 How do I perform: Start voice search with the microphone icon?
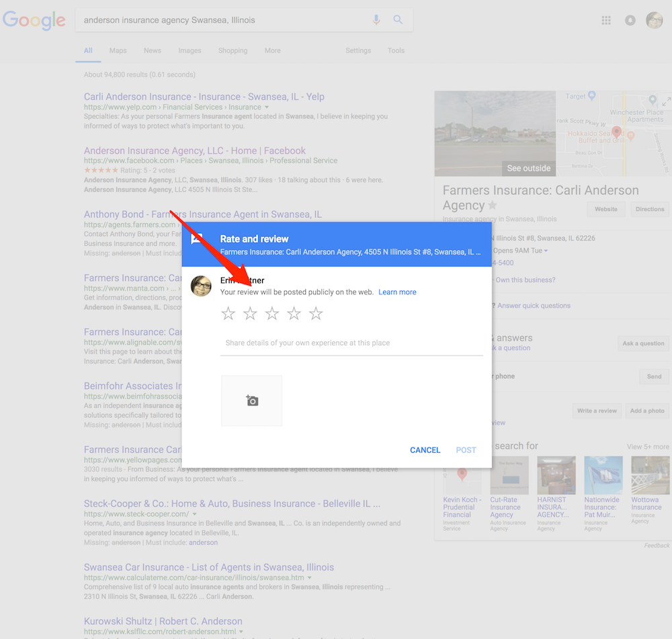(376, 19)
